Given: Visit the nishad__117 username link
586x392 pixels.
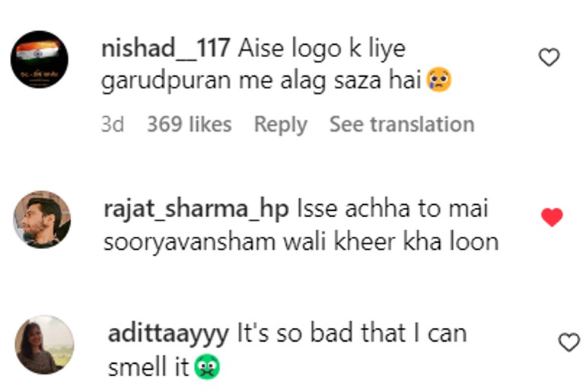Looking at the screenshot, I should (x=166, y=48).
